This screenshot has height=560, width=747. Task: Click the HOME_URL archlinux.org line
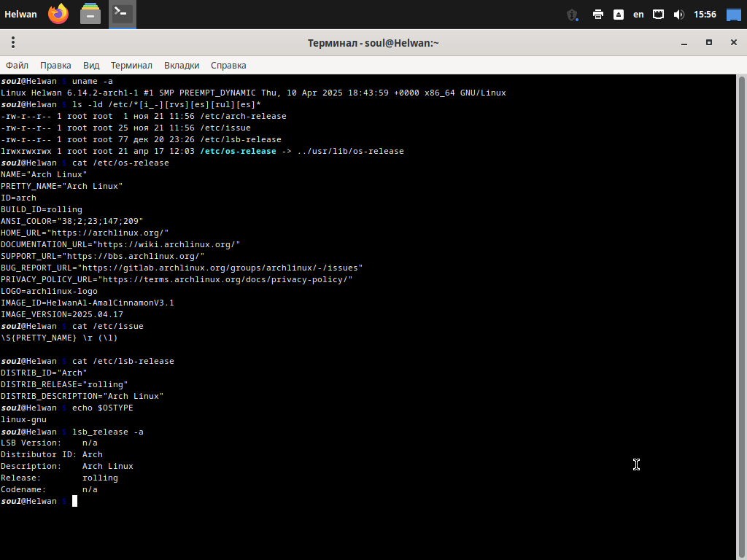pos(85,233)
